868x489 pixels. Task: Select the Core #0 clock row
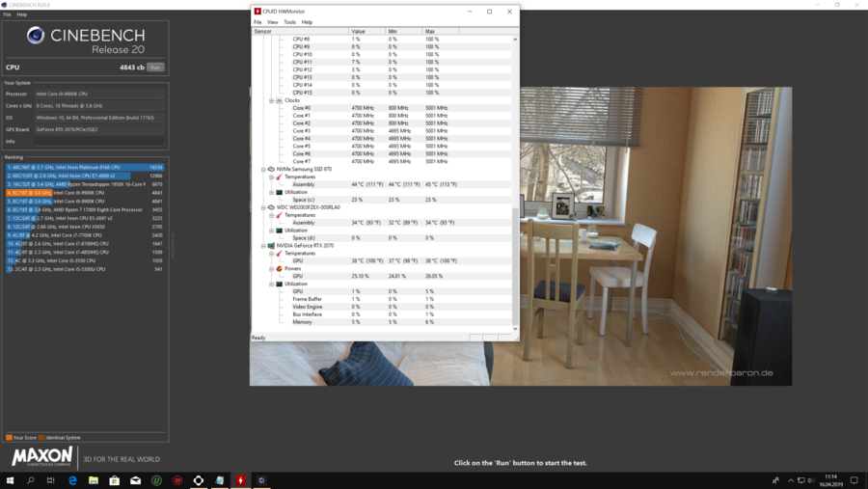[x=382, y=108]
